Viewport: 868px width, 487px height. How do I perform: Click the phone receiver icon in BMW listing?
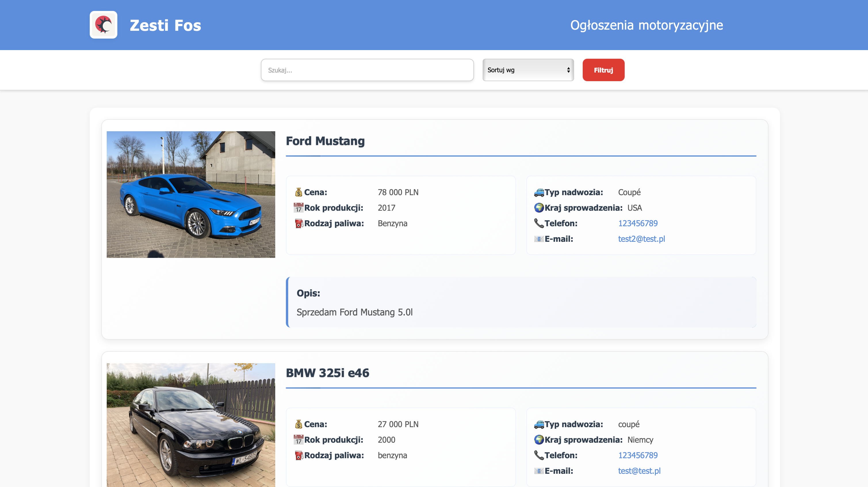click(x=539, y=455)
